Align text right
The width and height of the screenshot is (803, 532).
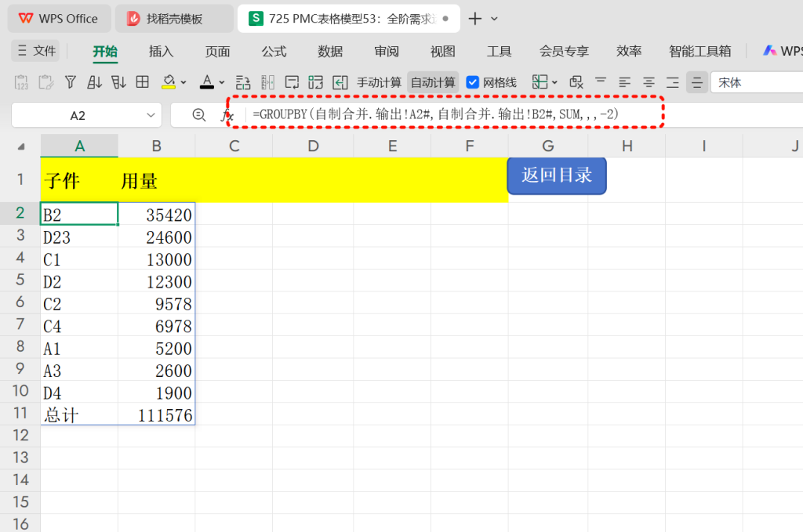(x=672, y=81)
